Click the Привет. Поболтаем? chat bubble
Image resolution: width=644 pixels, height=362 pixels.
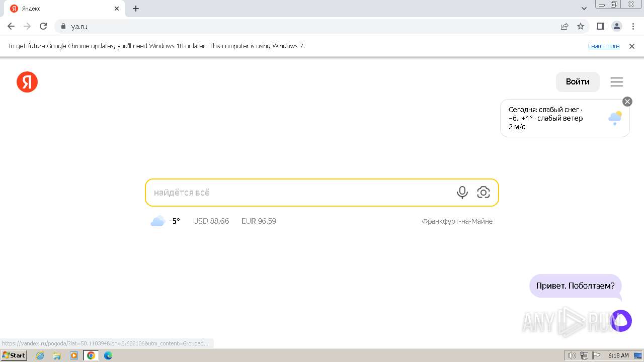pos(576,286)
